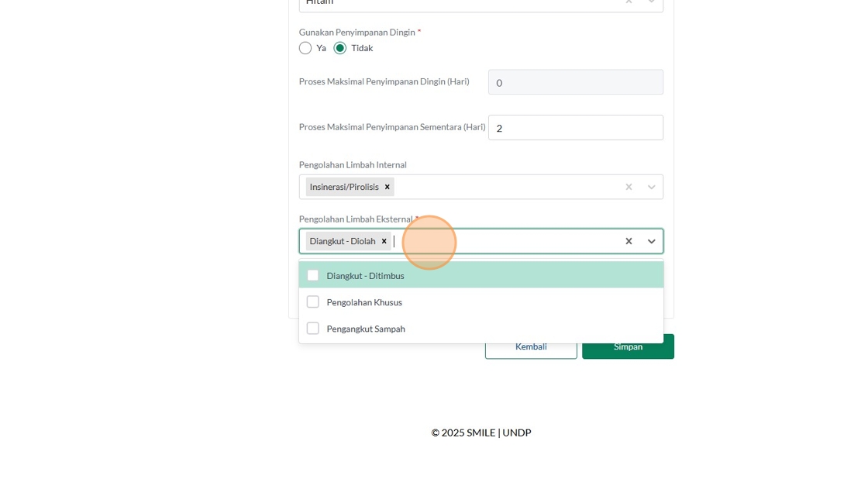Collapse Pengolahan Limbah Eksternal dropdown chevron

click(652, 241)
